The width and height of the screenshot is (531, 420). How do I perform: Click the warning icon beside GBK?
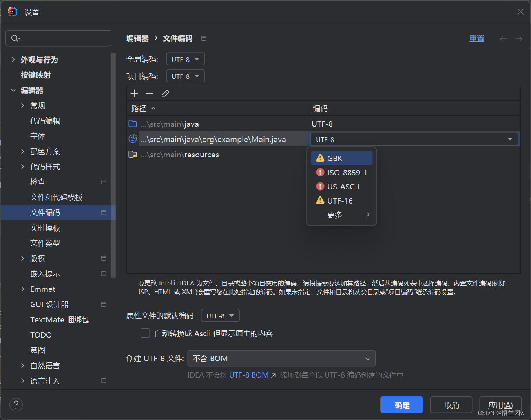[x=320, y=158]
